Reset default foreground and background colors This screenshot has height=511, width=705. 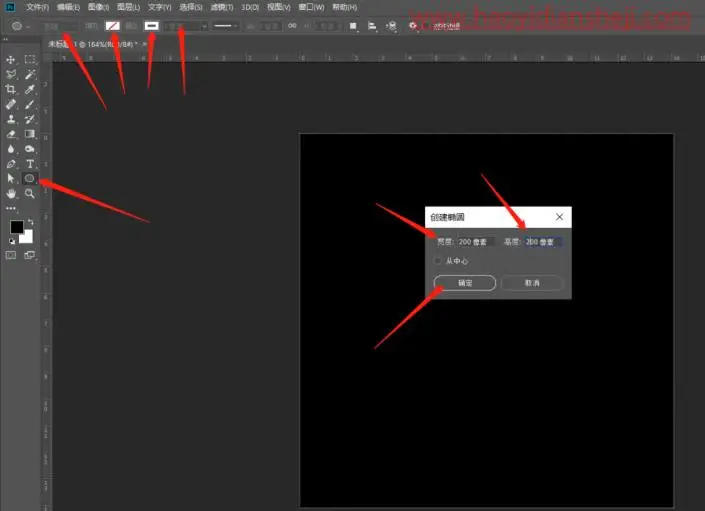point(12,241)
